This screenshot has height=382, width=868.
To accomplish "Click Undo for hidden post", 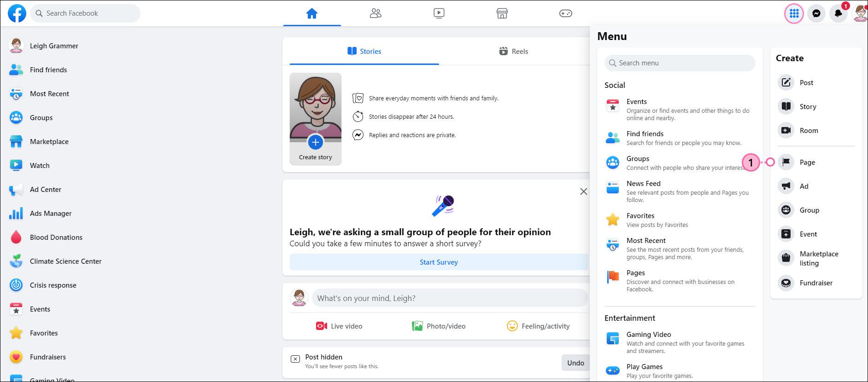I will [575, 363].
